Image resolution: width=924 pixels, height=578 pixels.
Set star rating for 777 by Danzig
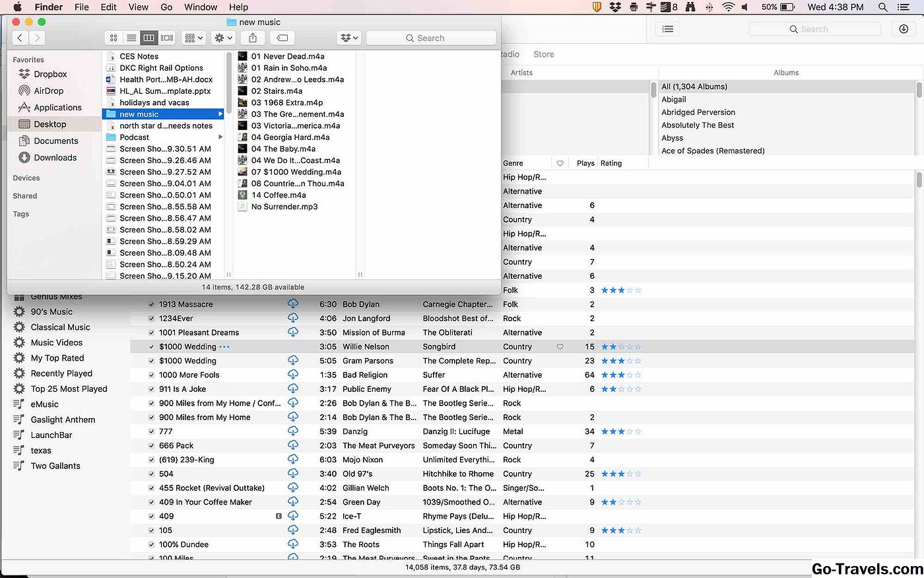[621, 431]
